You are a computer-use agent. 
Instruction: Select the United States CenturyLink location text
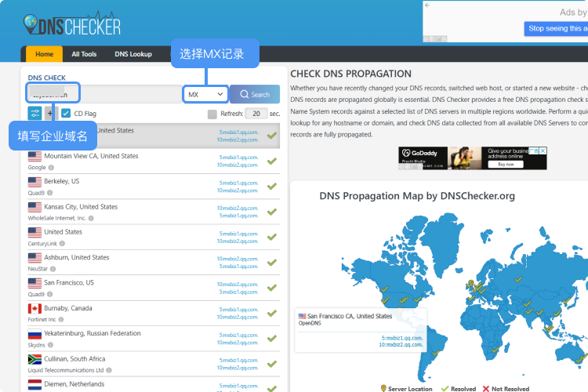click(63, 232)
